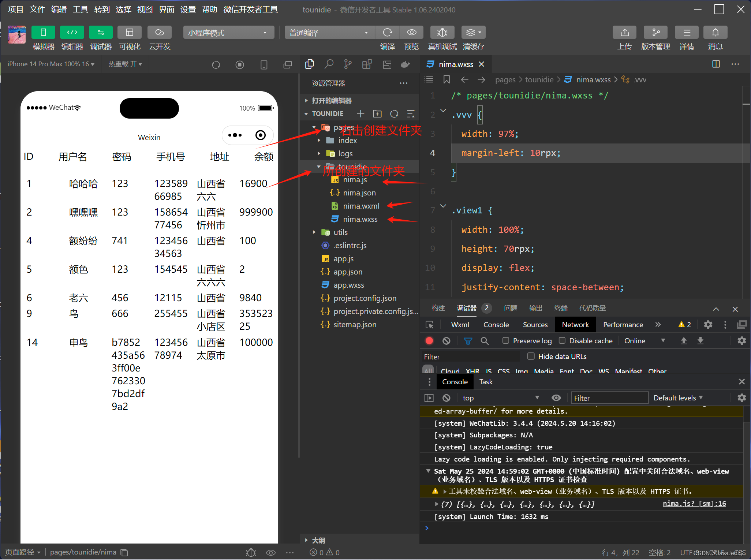Open the 工具 menu in menu bar
751x560 pixels.
click(80, 10)
